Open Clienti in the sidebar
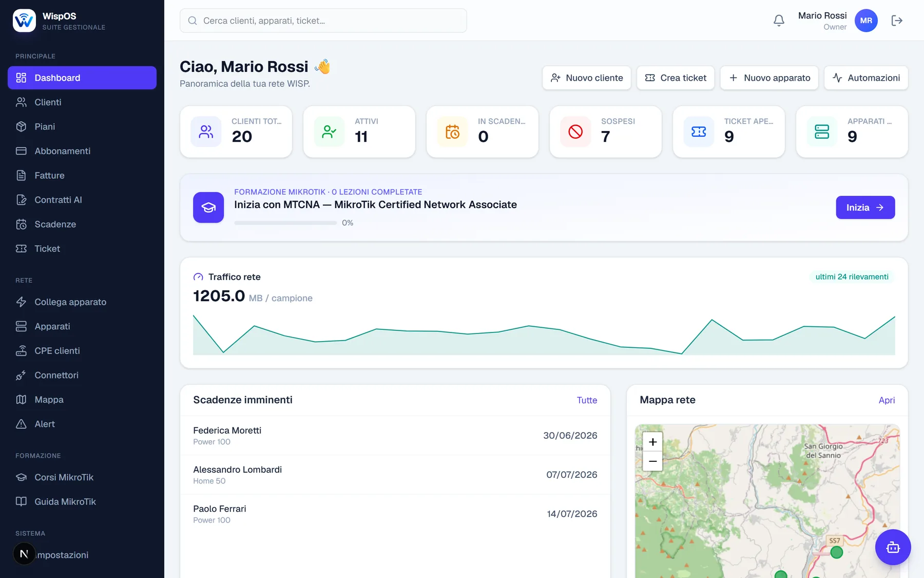This screenshot has height=578, width=924. click(x=82, y=102)
